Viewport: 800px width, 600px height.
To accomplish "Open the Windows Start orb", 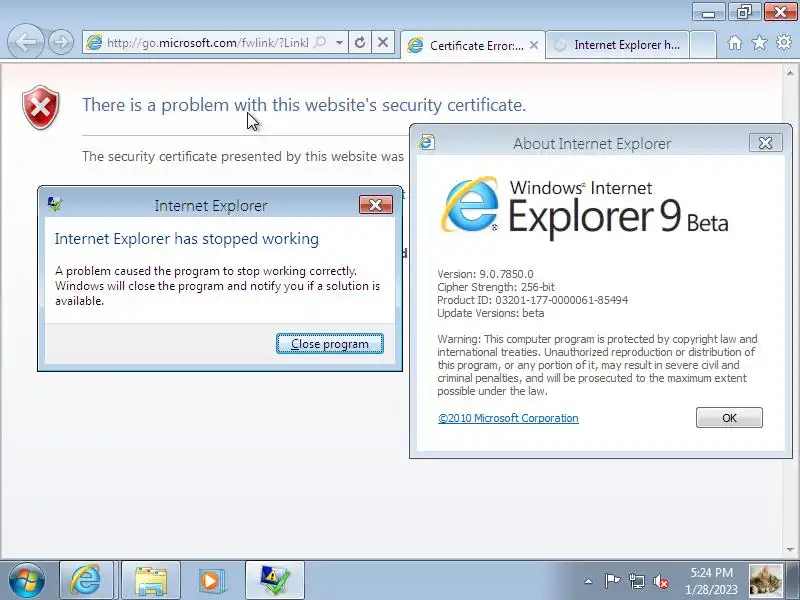I will click(x=27, y=581).
